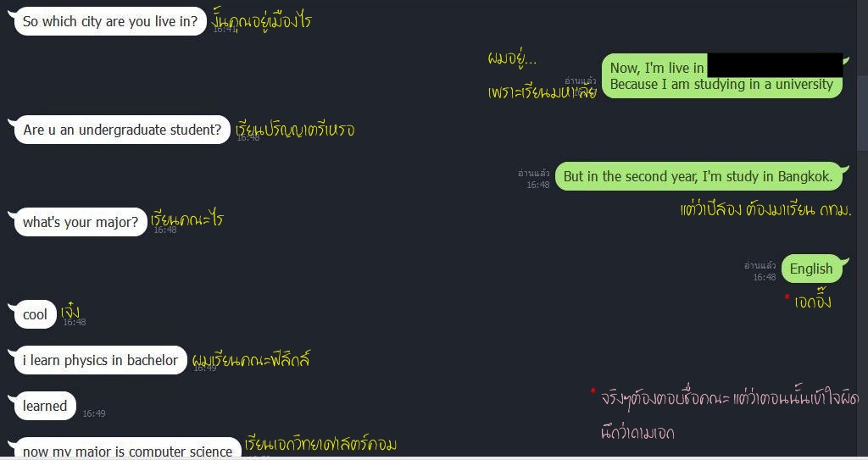Click the yellow Thai note beside 'cool'
The height and width of the screenshot is (460, 868).
click(71, 310)
